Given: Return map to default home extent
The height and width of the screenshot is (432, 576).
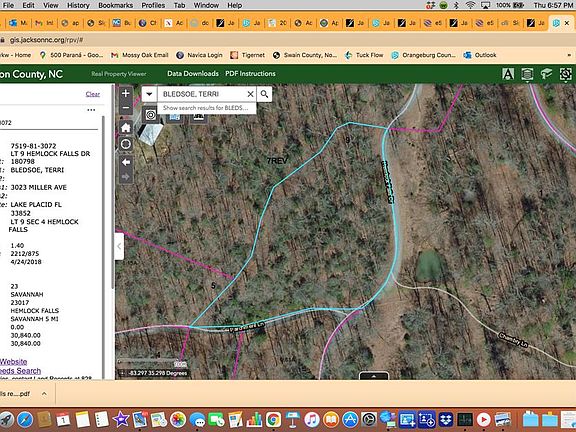Looking at the screenshot, I should coord(126,128).
